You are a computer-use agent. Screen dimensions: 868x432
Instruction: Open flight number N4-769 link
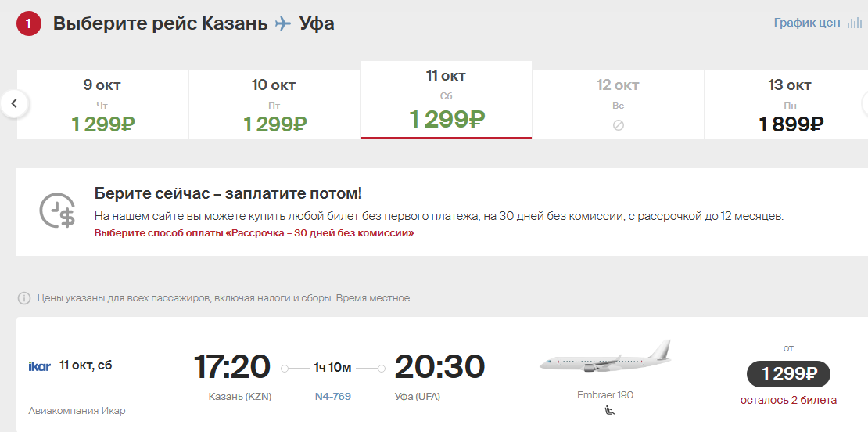point(332,397)
